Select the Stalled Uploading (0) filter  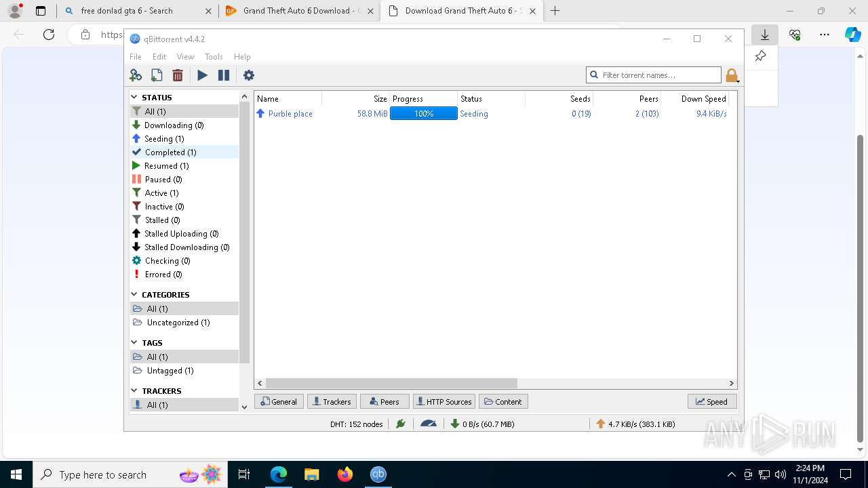click(x=184, y=233)
